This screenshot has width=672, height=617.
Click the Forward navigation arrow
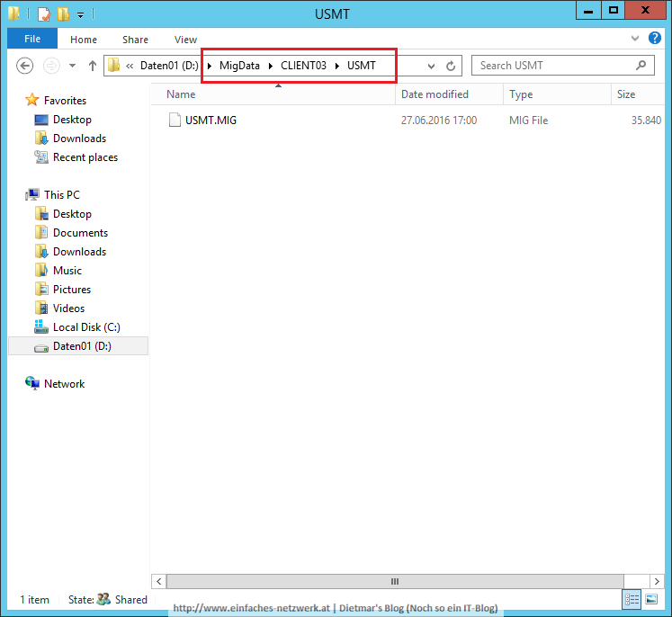[51, 66]
